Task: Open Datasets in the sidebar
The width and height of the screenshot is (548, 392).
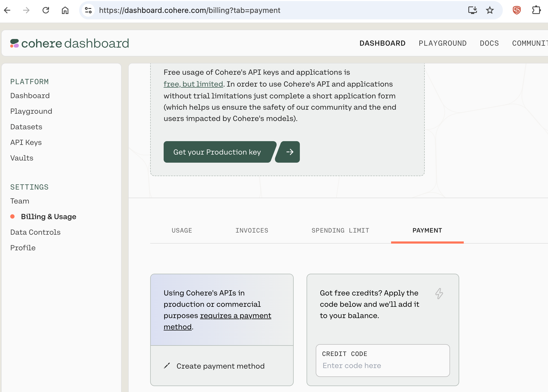Action: 26,127
